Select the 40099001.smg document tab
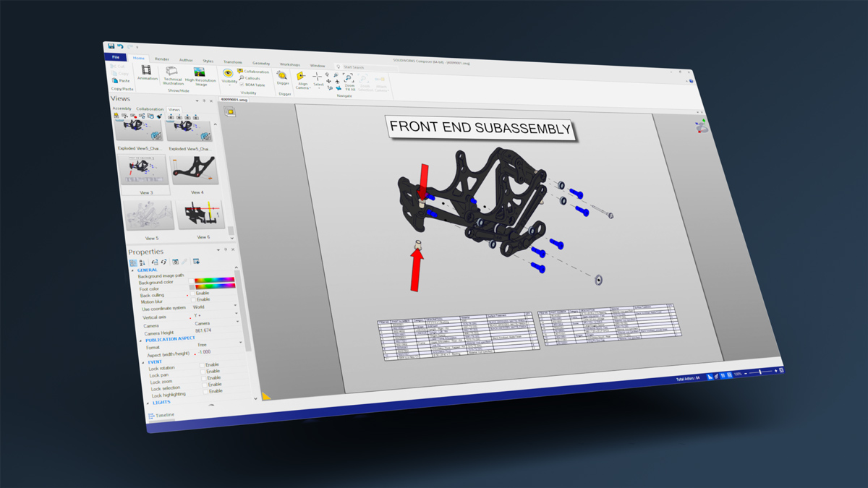Screen dimensions: 868x488 pos(234,100)
